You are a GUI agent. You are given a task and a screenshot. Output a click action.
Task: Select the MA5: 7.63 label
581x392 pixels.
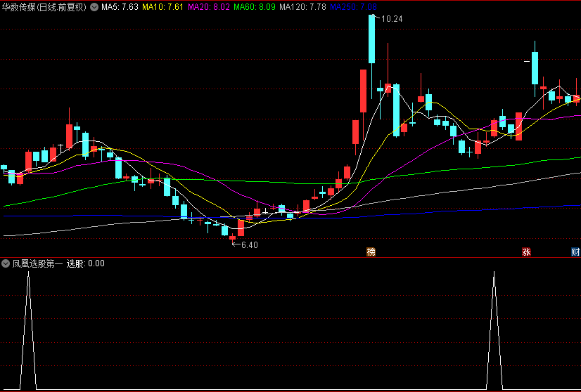(x=120, y=7)
